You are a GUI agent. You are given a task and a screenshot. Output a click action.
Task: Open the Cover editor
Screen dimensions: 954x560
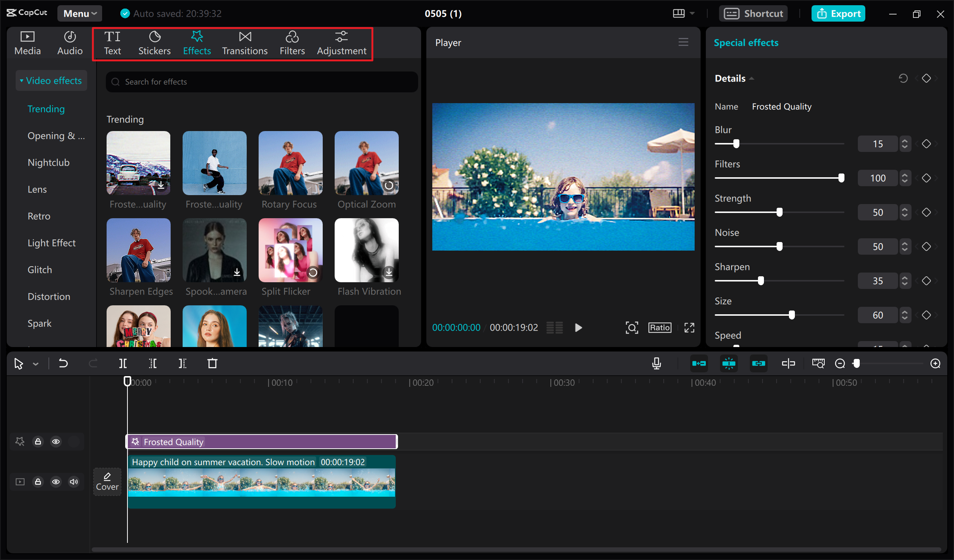107,482
